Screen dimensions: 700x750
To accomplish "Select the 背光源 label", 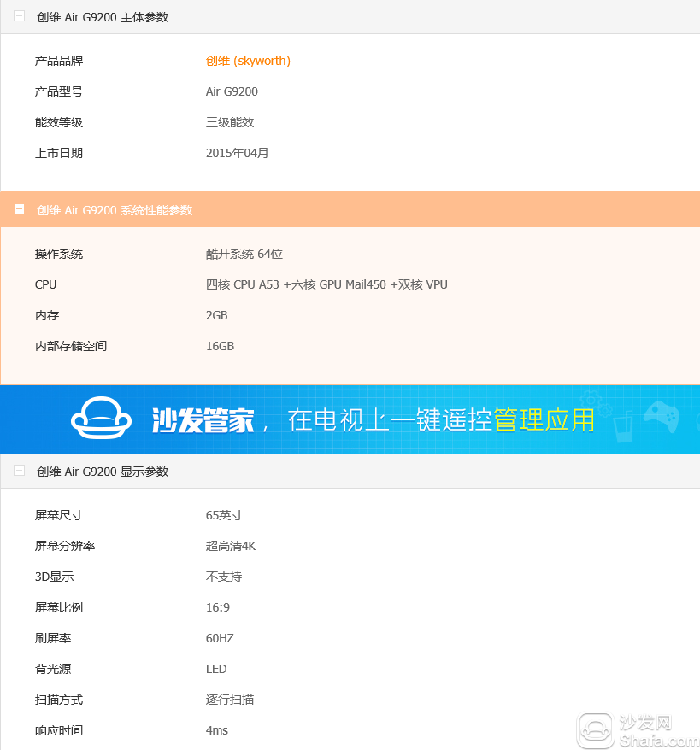I will click(x=53, y=669).
